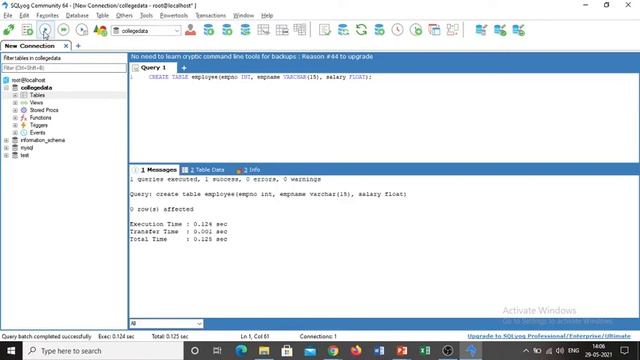Expand the Stored Procs node

(15, 110)
